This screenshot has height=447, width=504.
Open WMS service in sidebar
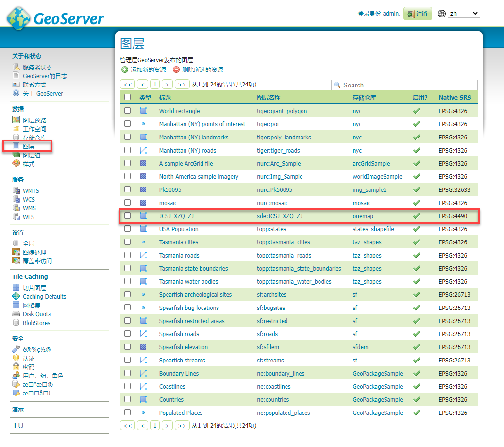pos(29,208)
